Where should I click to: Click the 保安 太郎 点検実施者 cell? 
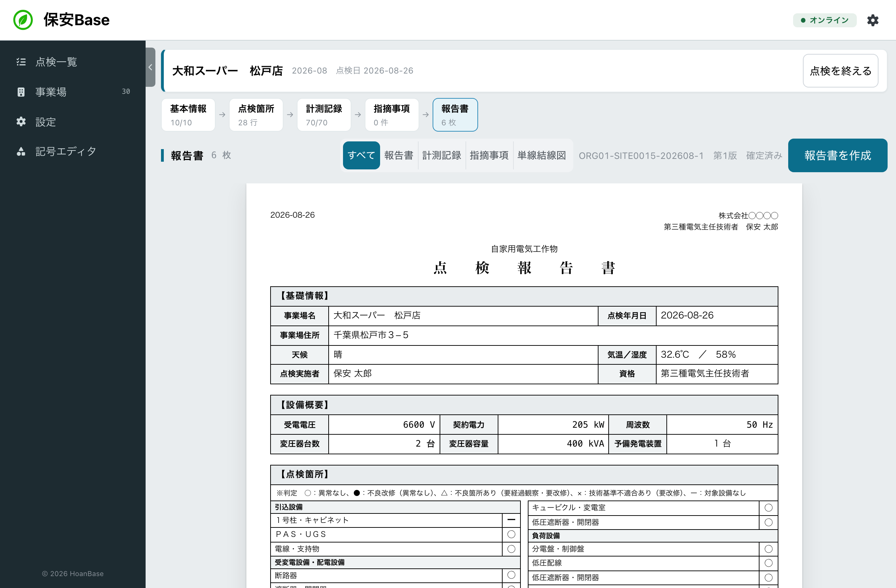pyautogui.click(x=463, y=374)
